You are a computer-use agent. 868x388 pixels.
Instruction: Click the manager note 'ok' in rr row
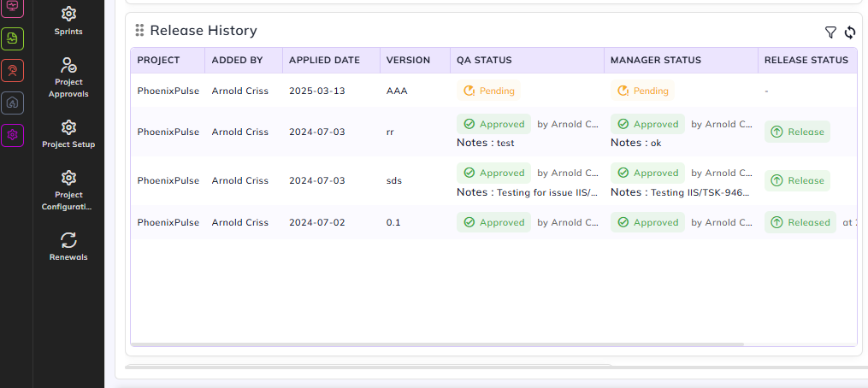click(656, 143)
